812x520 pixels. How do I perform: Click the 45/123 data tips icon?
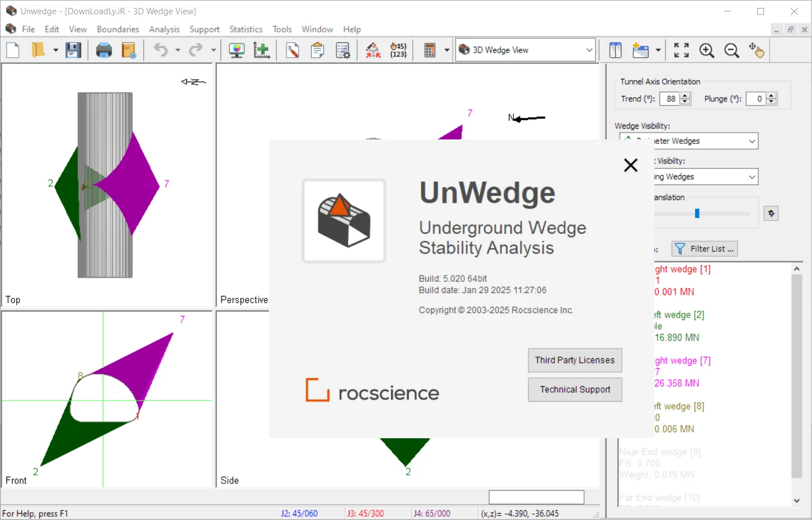(399, 50)
